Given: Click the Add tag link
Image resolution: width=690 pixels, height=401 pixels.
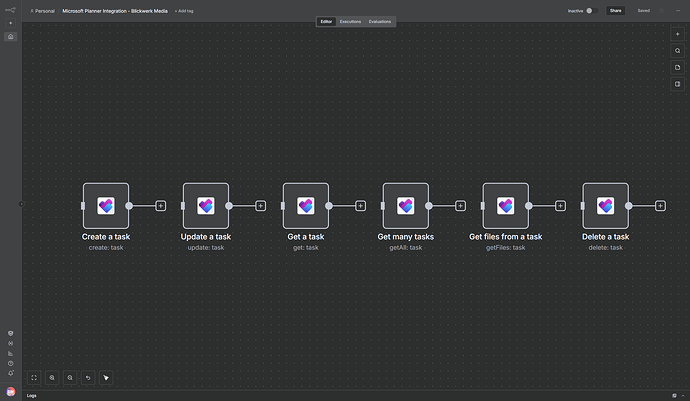Looking at the screenshot, I should 184,11.
